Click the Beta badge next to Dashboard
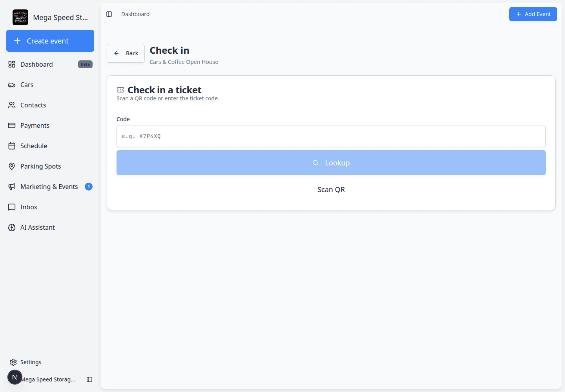This screenshot has height=392, width=565. point(85,64)
